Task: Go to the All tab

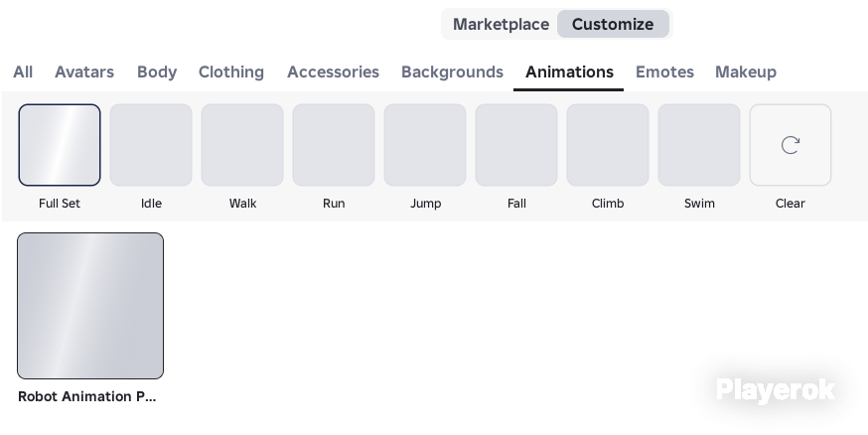Action: point(23,72)
